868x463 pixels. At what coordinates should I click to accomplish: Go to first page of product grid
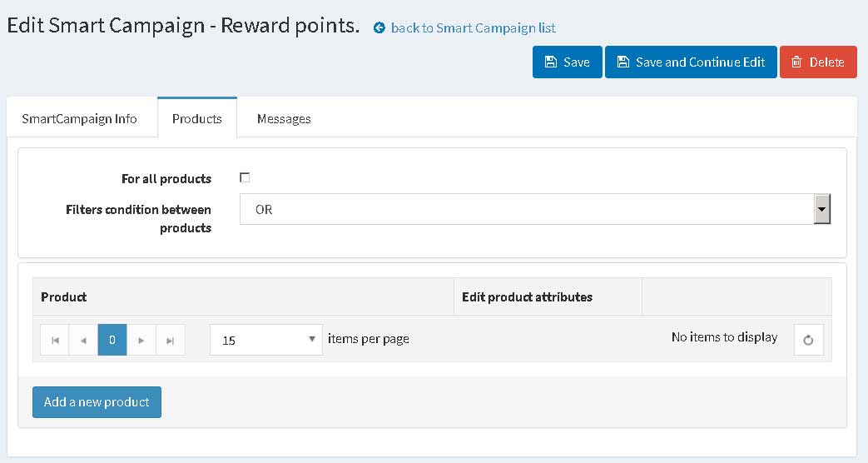(x=55, y=340)
